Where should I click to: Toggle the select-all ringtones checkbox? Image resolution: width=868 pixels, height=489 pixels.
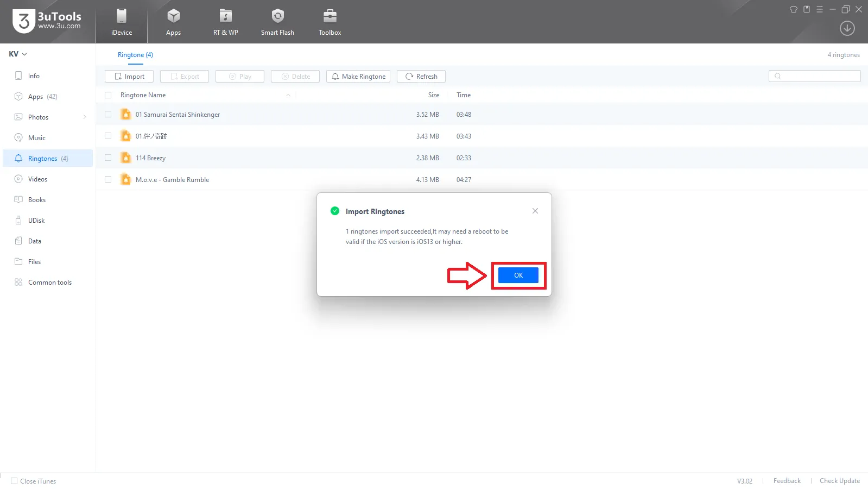tap(108, 95)
